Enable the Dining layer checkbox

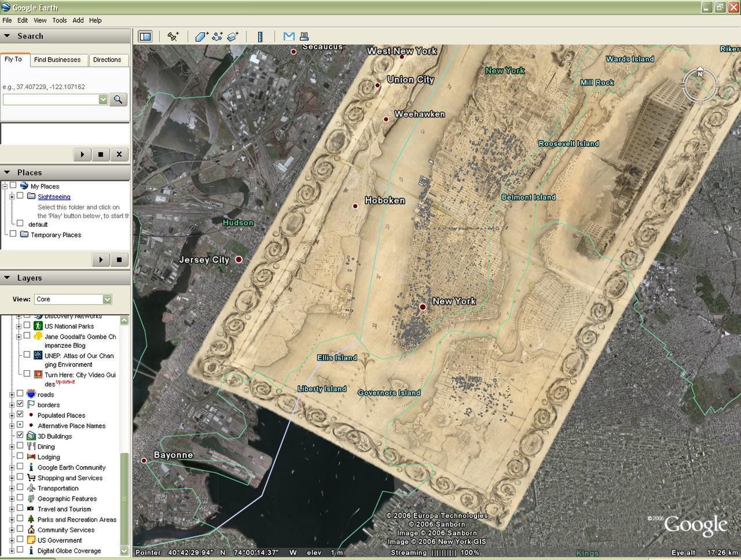click(20, 445)
